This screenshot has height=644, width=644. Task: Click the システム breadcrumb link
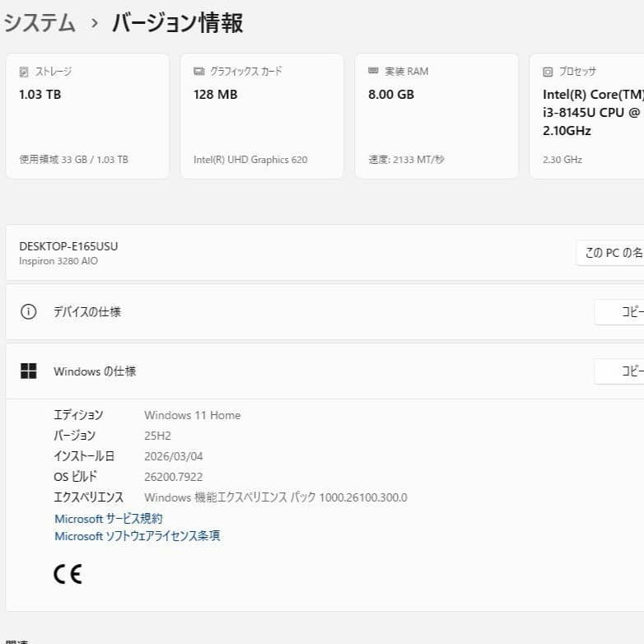coord(40,22)
